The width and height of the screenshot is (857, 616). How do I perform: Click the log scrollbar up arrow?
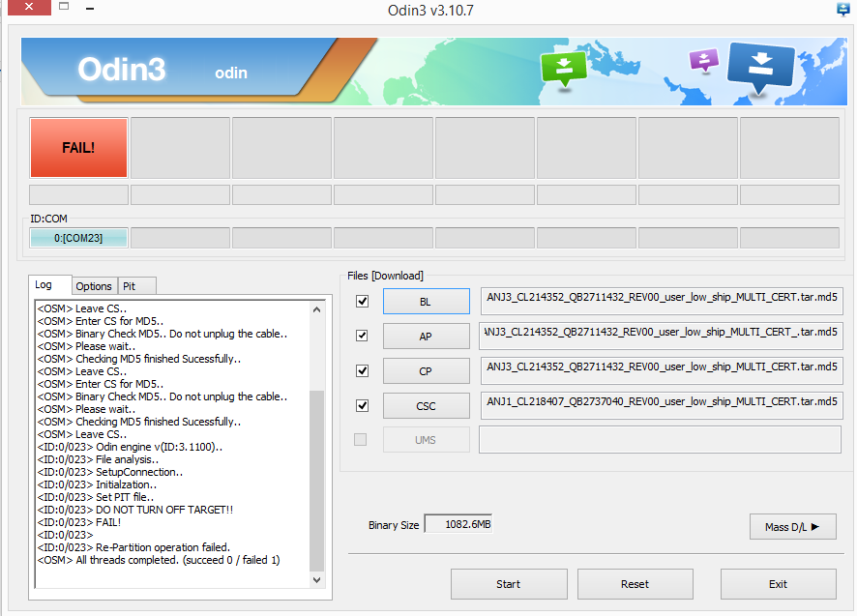click(316, 309)
